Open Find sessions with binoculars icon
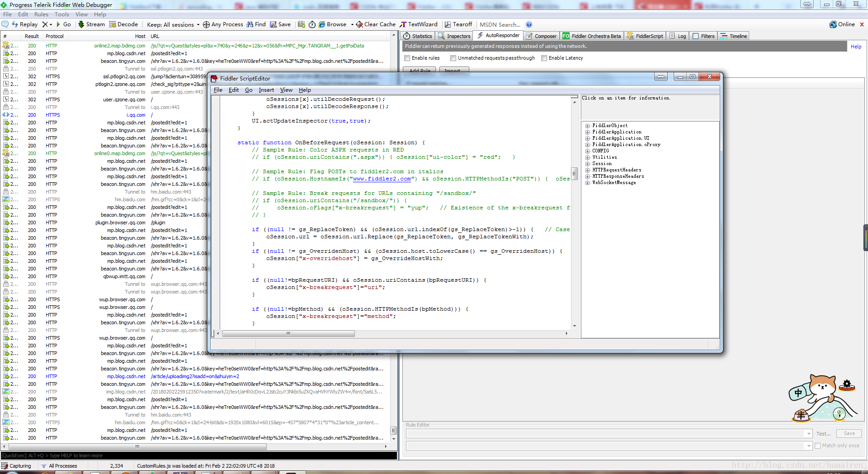Screen dimensions: 868x474 click(256, 24)
